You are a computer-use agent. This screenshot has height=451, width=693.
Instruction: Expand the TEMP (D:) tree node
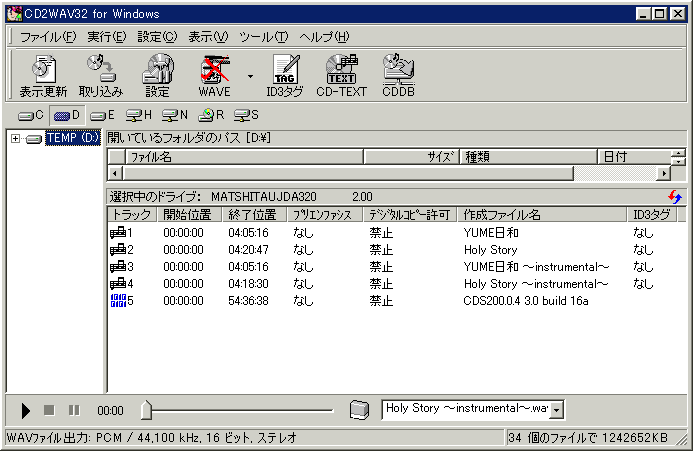[16, 138]
